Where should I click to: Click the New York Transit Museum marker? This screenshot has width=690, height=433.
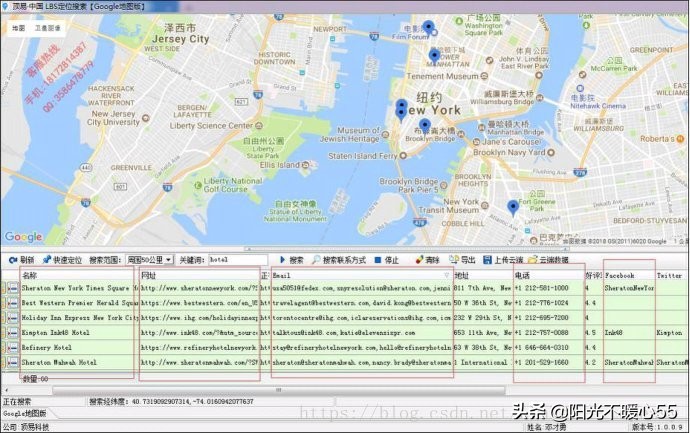coord(484,205)
